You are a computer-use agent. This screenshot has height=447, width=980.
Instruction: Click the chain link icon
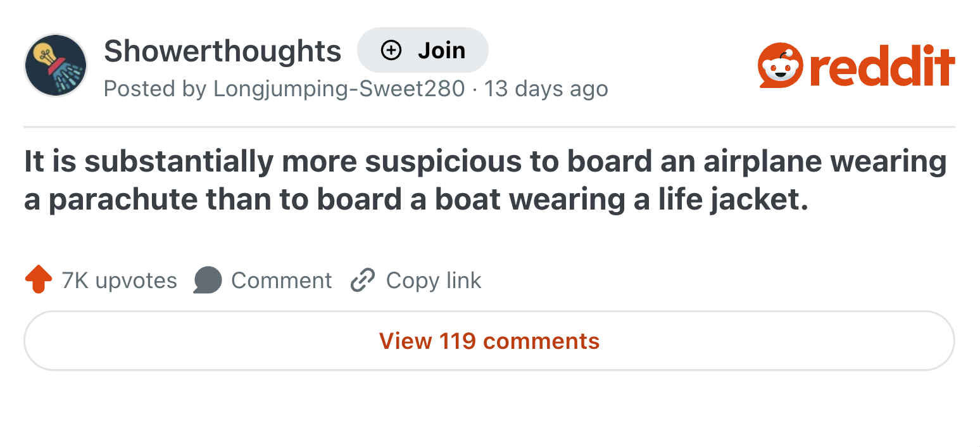point(362,280)
